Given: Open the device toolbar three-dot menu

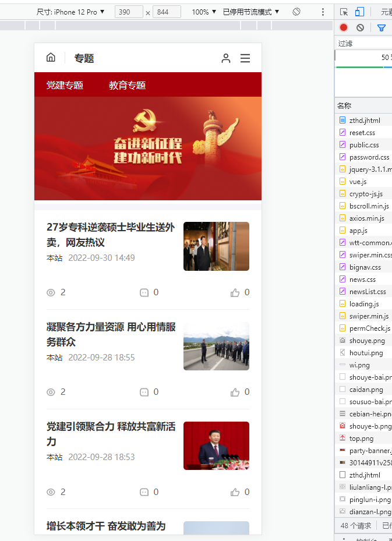Looking at the screenshot, I should (323, 12).
